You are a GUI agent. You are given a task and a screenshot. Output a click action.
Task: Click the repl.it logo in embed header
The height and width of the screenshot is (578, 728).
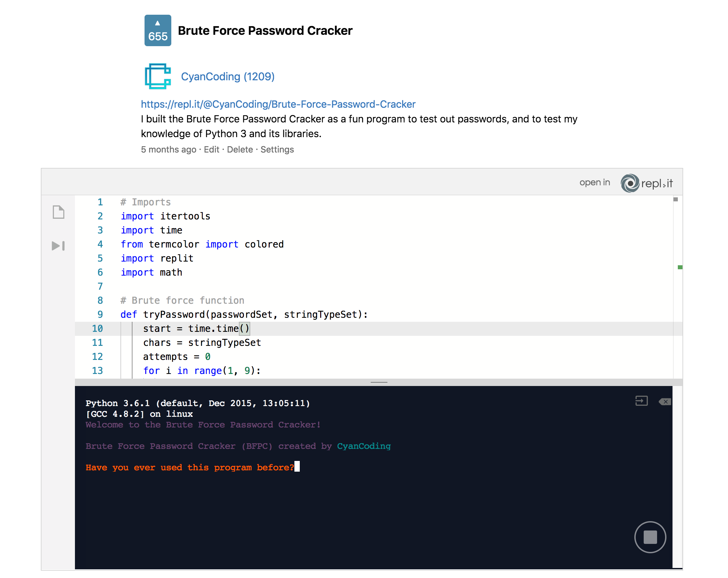(x=647, y=183)
